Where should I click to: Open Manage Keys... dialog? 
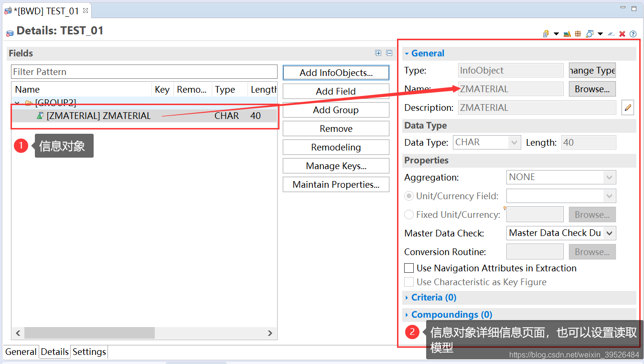point(336,166)
